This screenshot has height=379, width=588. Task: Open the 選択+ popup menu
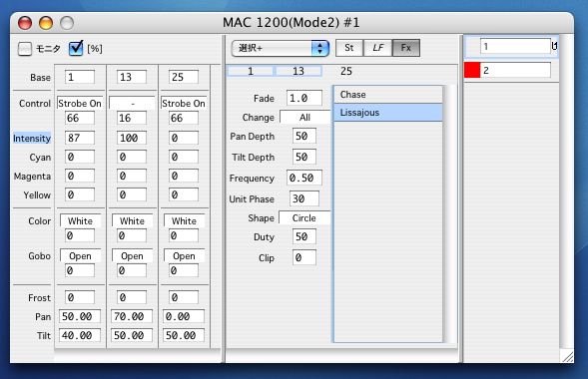[x=281, y=48]
